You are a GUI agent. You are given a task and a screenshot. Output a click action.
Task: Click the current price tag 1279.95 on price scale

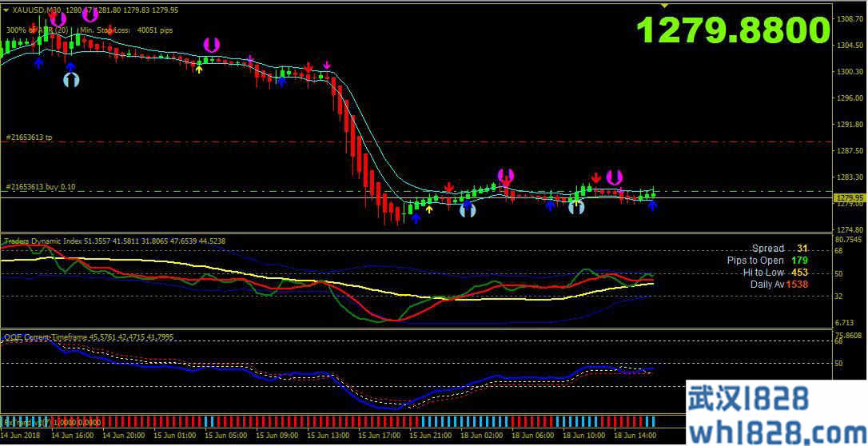tap(847, 197)
